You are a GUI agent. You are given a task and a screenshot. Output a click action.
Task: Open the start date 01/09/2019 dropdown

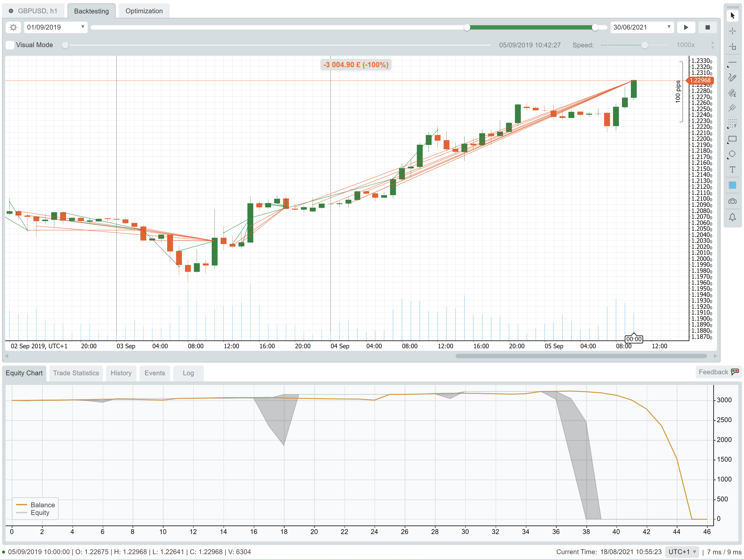(56, 27)
